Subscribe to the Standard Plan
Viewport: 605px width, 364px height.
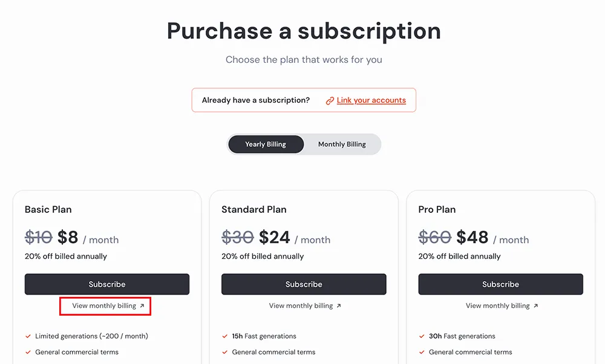click(x=304, y=284)
